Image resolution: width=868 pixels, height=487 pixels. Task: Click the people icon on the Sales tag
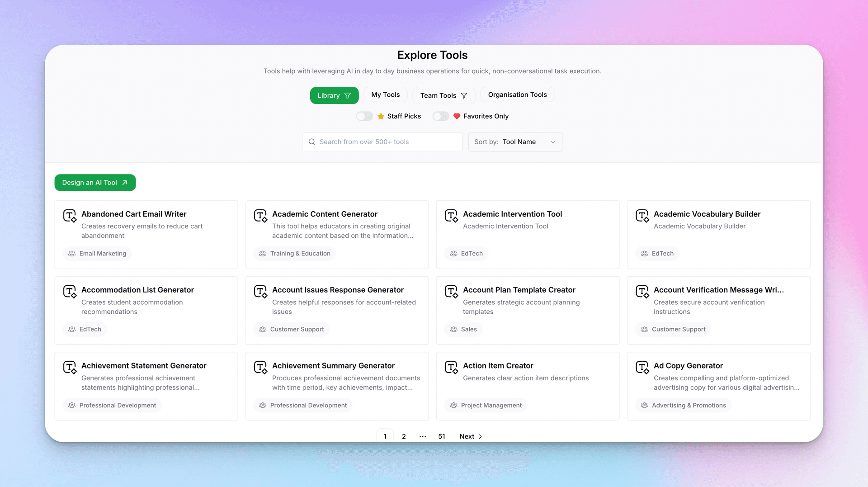click(x=453, y=329)
